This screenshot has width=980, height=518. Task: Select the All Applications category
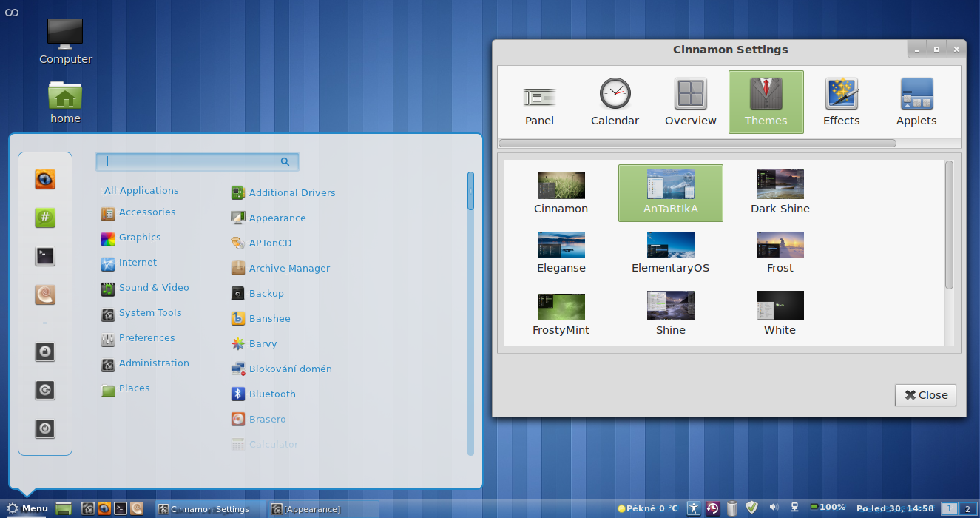(141, 191)
